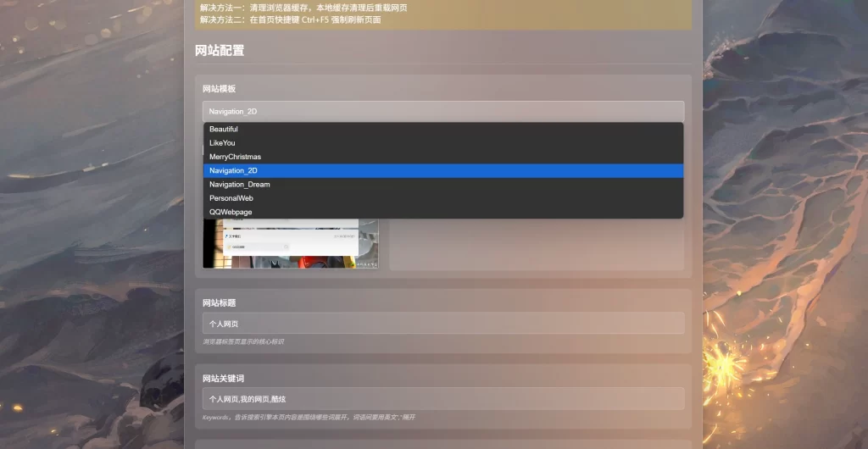Focus the 网站关键词 keywords input field
This screenshot has height=449, width=868.
tap(442, 399)
